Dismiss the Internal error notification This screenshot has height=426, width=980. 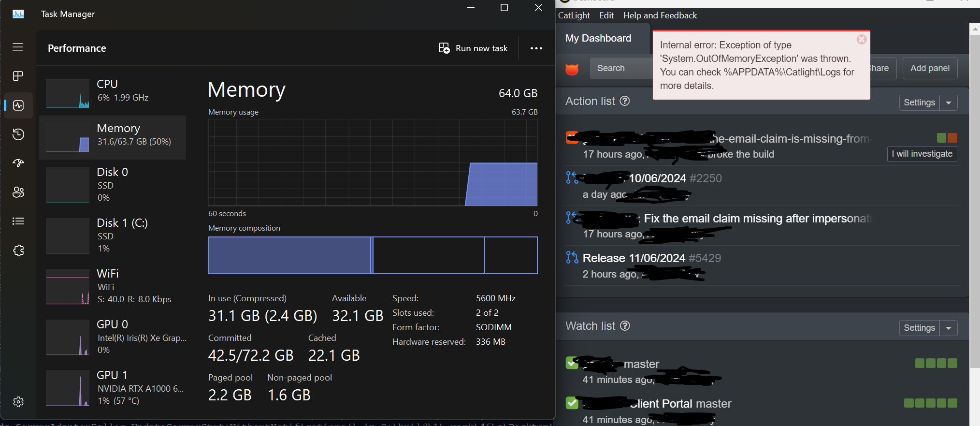862,40
